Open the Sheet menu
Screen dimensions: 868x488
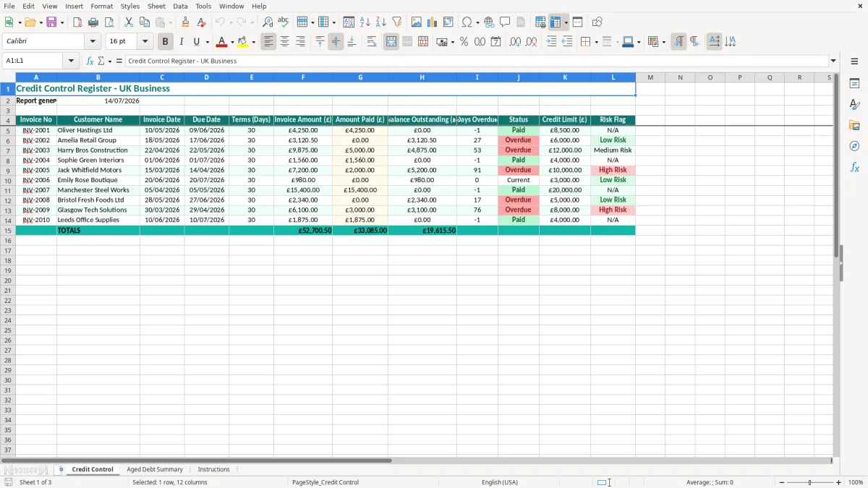click(156, 6)
